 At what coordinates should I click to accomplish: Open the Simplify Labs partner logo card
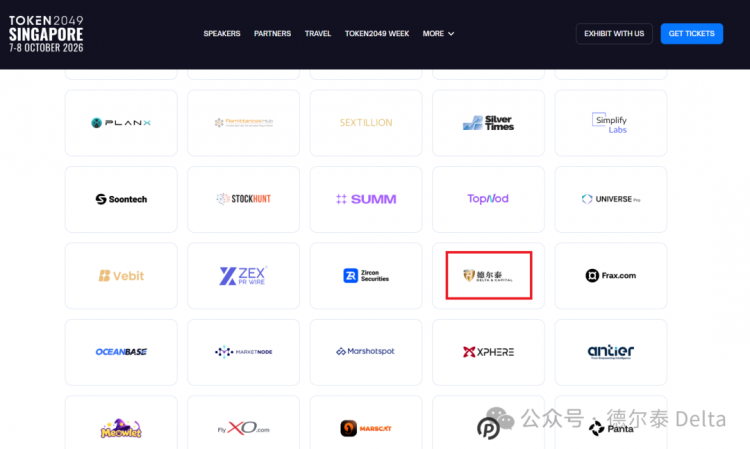pos(611,123)
